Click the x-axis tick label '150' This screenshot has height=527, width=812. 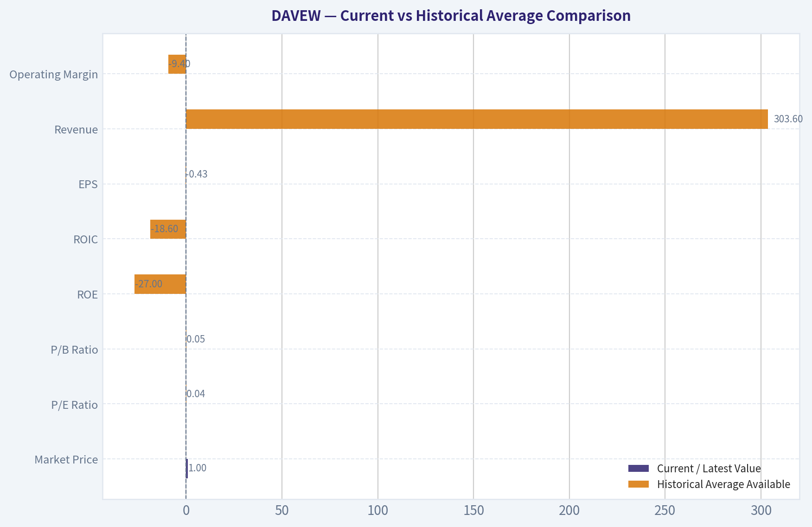(x=473, y=510)
